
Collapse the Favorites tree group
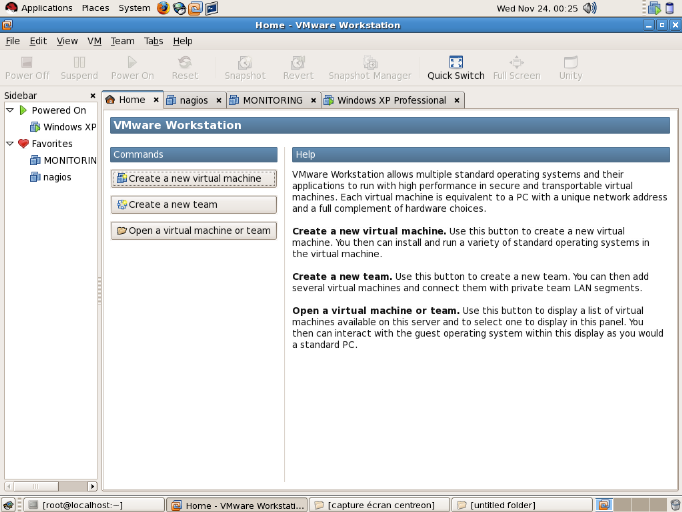click(x=10, y=144)
